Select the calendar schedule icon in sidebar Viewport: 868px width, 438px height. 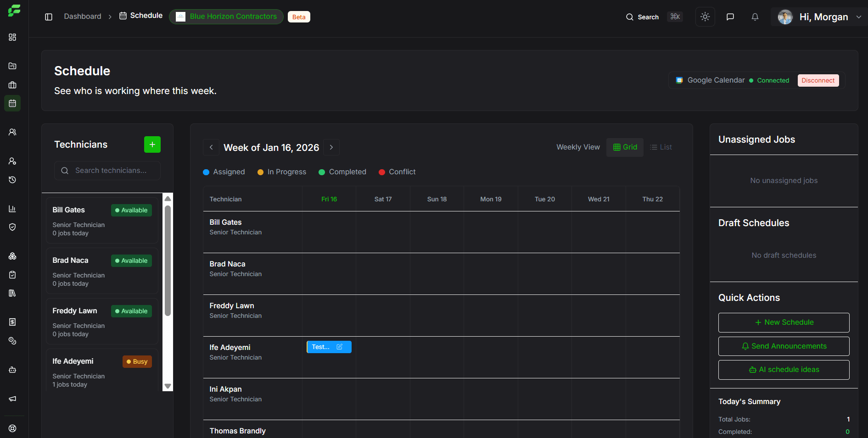click(12, 103)
